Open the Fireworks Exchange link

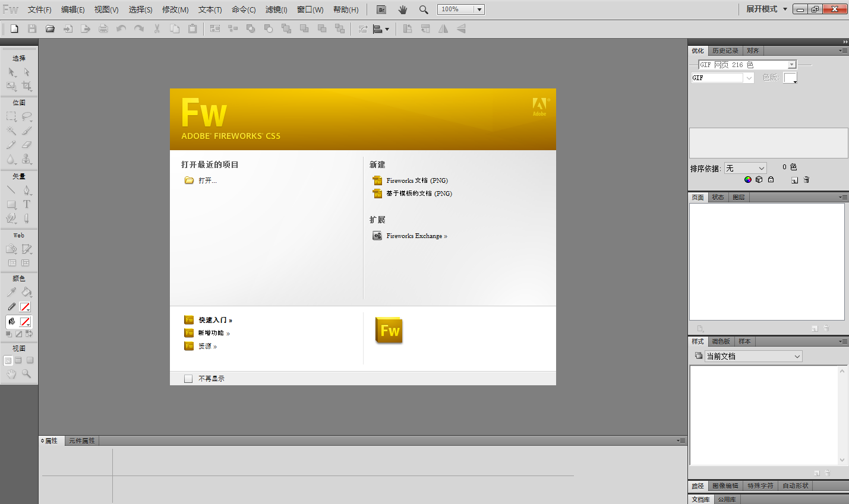click(x=416, y=236)
